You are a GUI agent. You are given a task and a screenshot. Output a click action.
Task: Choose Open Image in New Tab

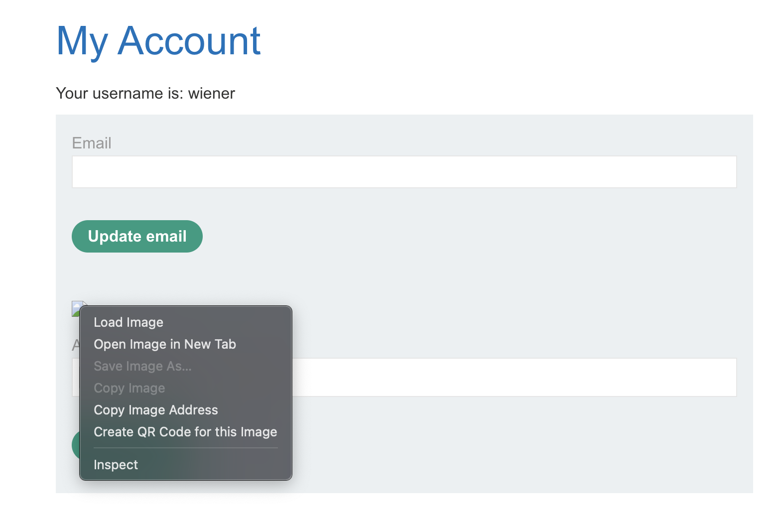(165, 344)
